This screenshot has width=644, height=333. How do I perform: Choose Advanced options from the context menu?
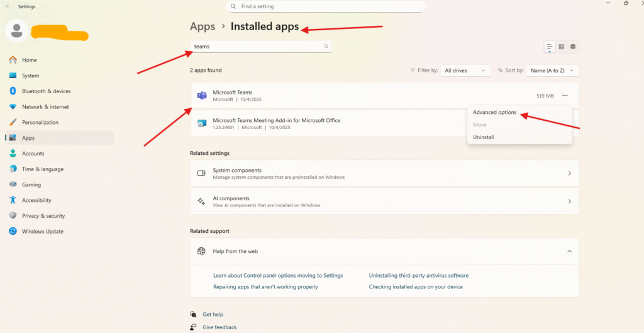pyautogui.click(x=494, y=113)
